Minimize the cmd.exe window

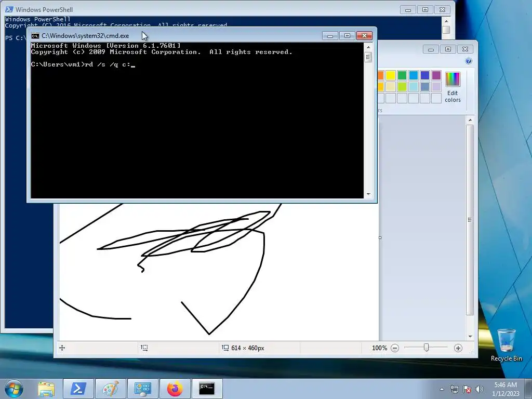(330, 36)
